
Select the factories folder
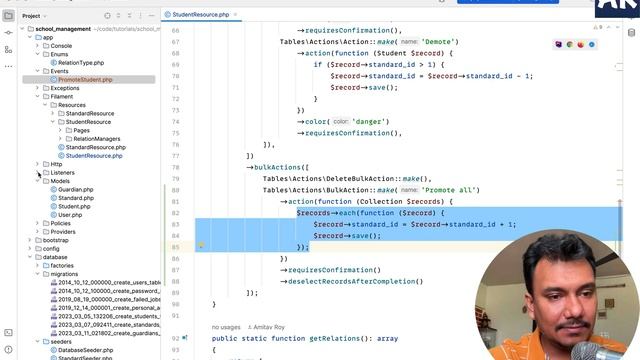(x=62, y=266)
